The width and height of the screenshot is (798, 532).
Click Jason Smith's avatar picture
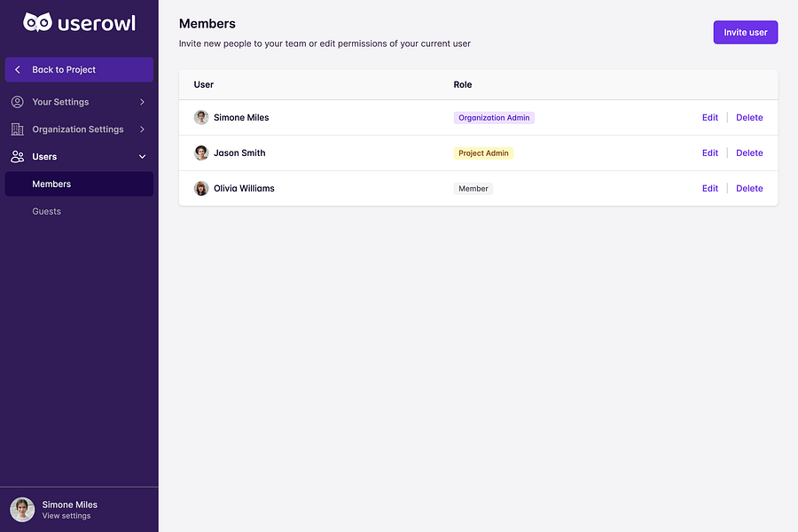(201, 153)
